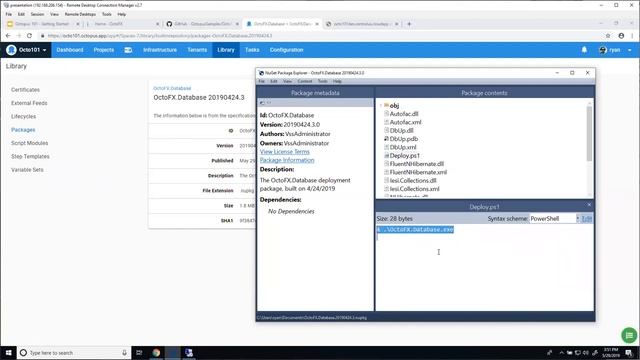
Task: Click Cortana microphone icon
Action: 124,353
